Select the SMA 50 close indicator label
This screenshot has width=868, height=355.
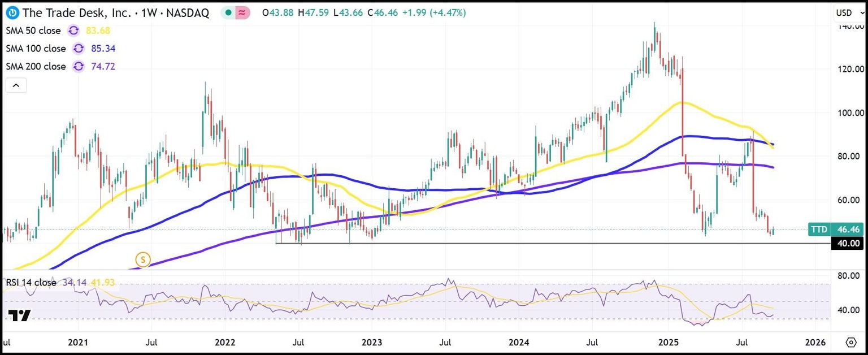pyautogui.click(x=33, y=31)
